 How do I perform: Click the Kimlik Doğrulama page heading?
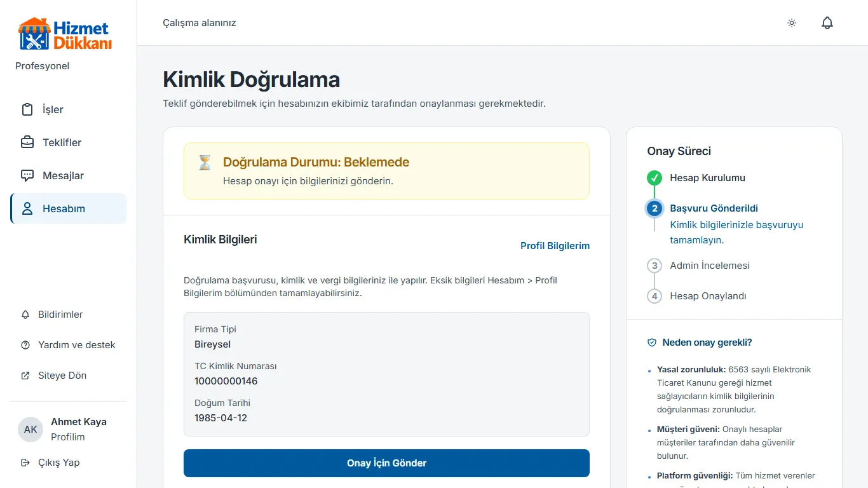point(252,80)
